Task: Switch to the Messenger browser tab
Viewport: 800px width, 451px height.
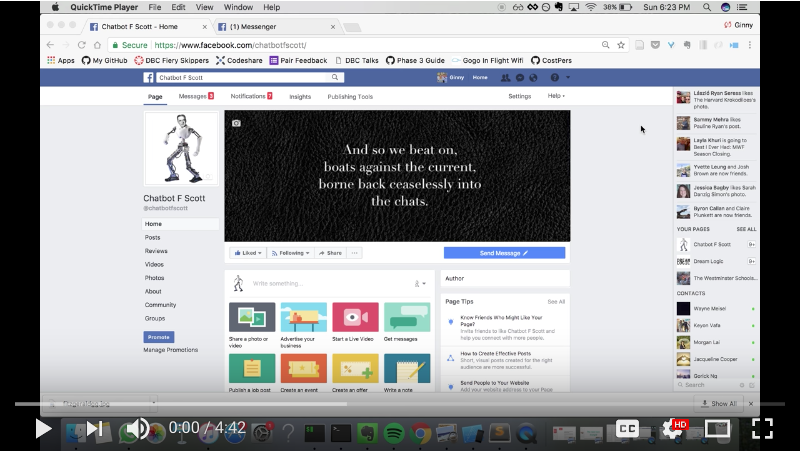Action: [x=277, y=27]
